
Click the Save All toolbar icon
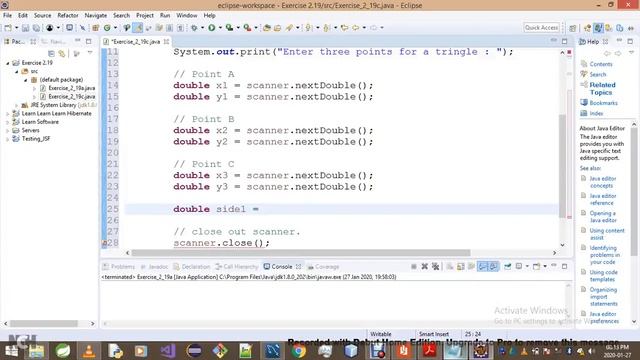pyautogui.click(x=36, y=28)
